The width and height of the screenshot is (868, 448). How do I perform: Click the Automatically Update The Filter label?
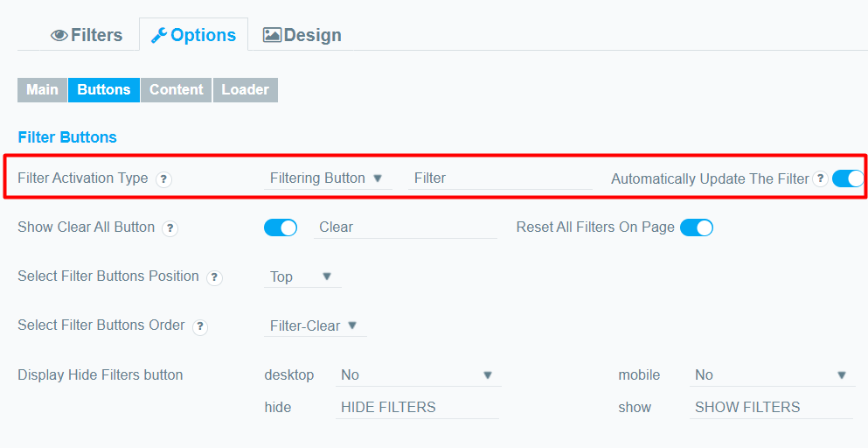tap(711, 179)
